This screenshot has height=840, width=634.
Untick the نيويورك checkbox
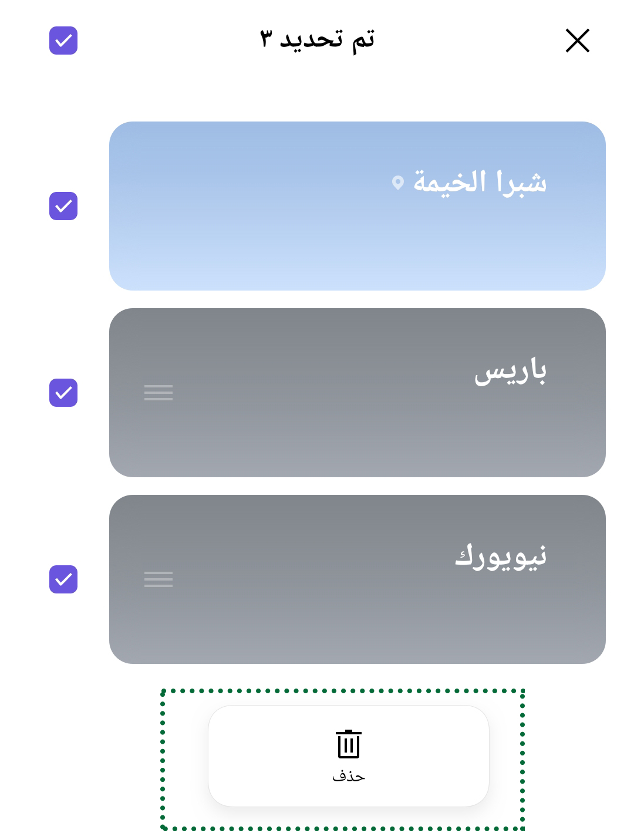point(63,579)
